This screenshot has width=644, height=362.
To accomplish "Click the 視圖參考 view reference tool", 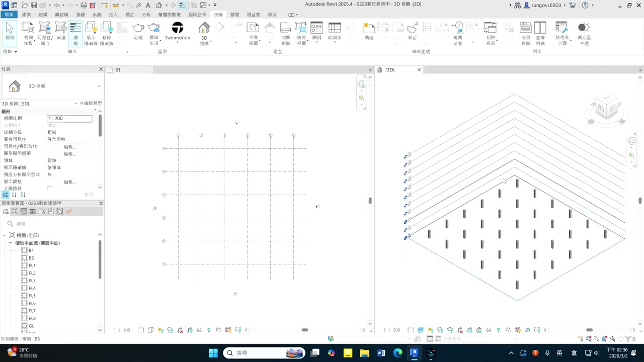I will point(457,33).
